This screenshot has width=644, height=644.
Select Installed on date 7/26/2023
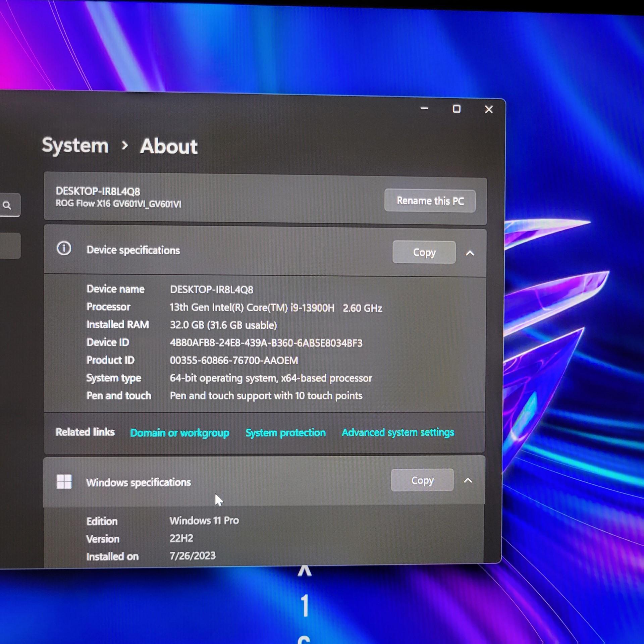(x=193, y=556)
